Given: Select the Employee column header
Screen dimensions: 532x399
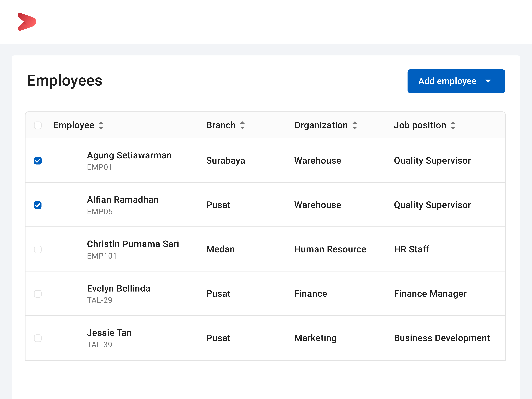Looking at the screenshot, I should [74, 125].
